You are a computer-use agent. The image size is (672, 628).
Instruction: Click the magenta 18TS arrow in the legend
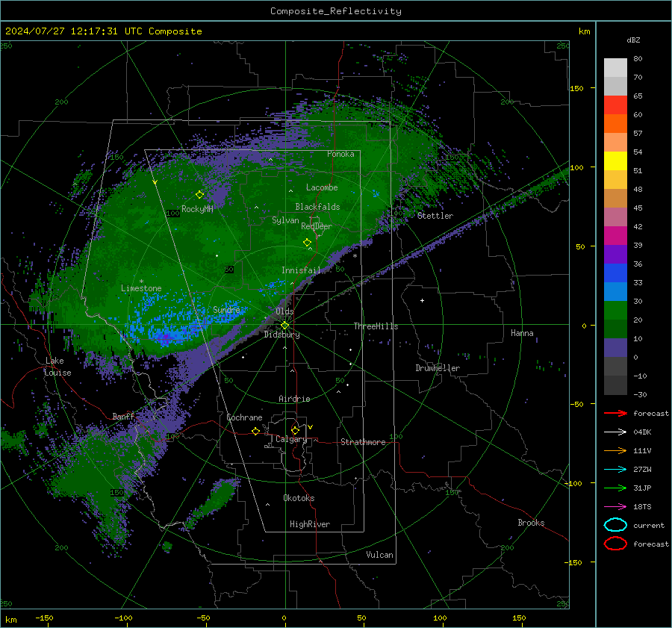coord(615,507)
